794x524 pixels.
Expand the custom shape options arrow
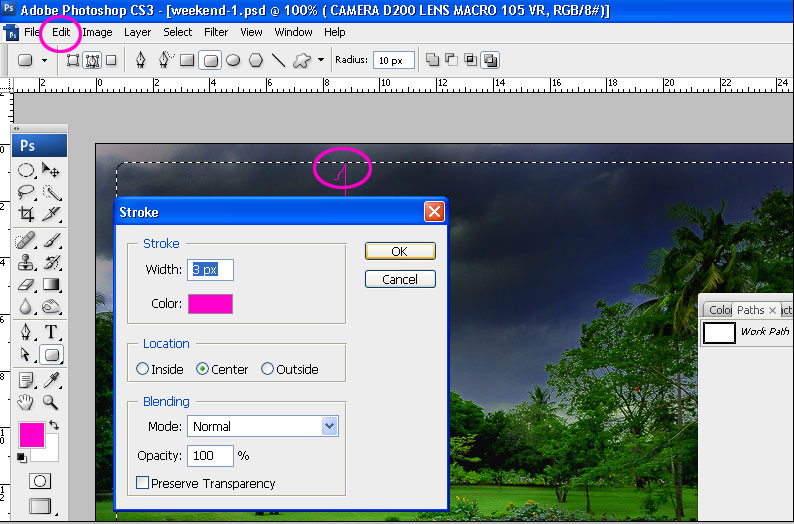[321, 60]
